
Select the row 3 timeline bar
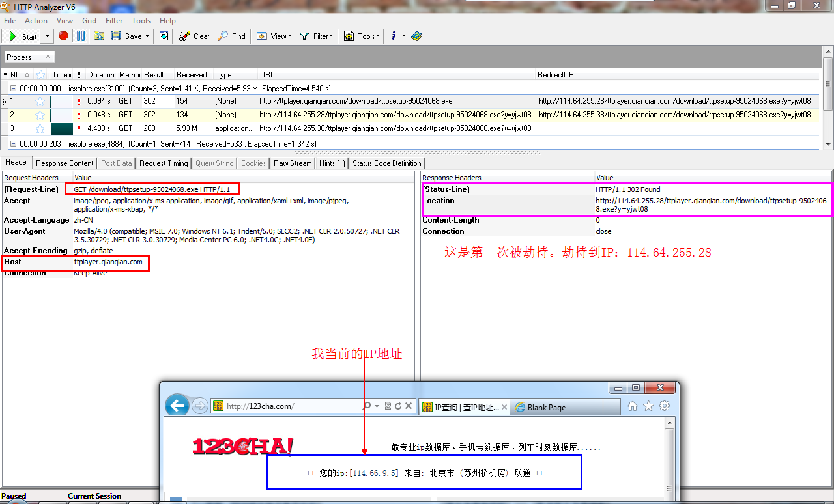(x=63, y=129)
